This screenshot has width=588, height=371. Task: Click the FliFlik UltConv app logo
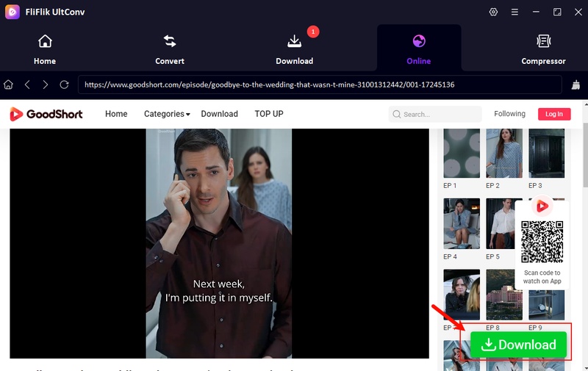12,12
